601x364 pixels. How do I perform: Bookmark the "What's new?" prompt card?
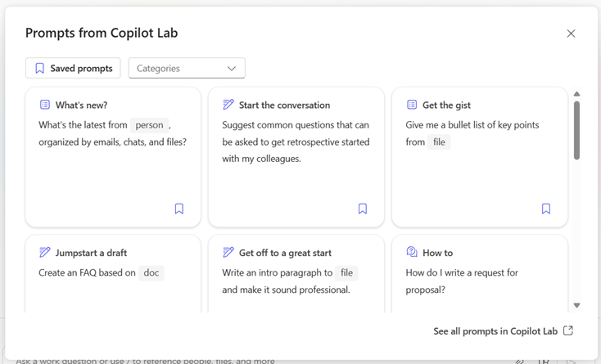(x=179, y=209)
